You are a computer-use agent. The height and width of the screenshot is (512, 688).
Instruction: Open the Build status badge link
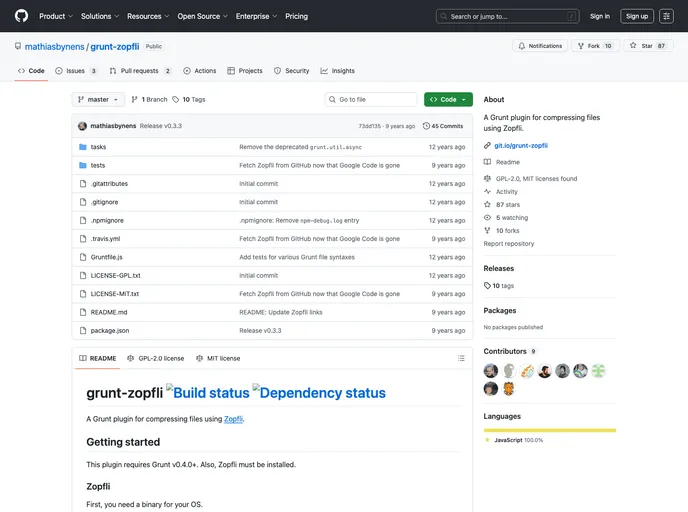[x=208, y=393]
